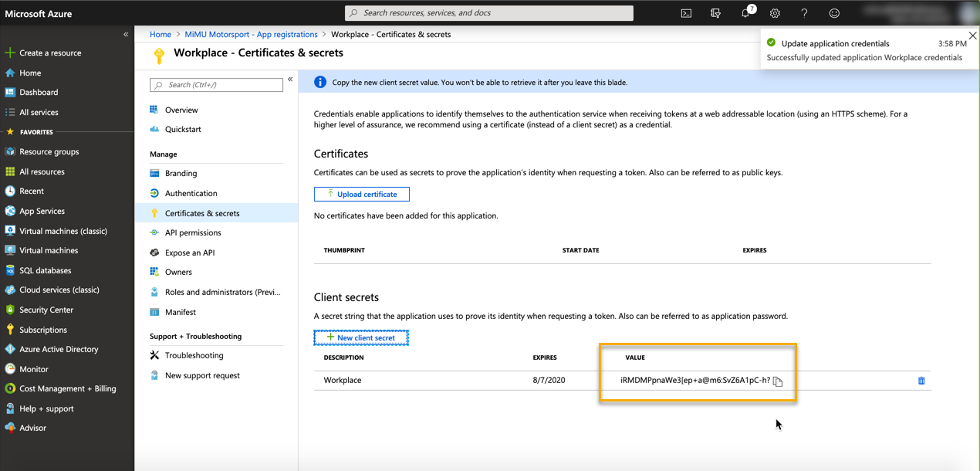Screen dimensions: 980x471
Task: Click the top resource search box
Action: tap(489, 13)
